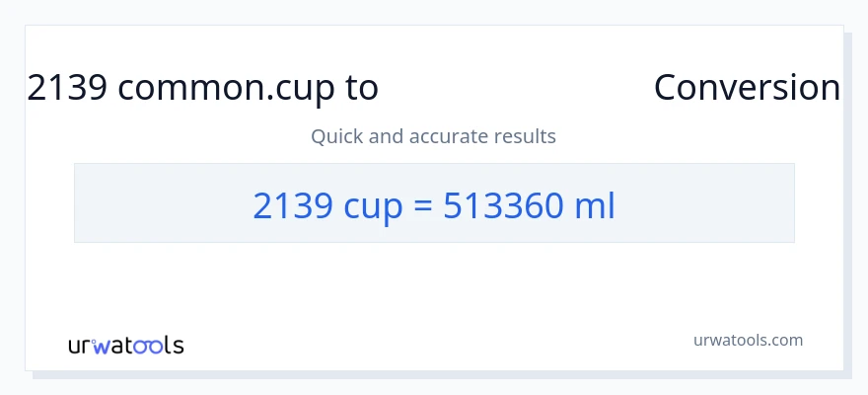Select the '2139 common.cup to' heading text
The image size is (868, 395).
click(x=202, y=88)
